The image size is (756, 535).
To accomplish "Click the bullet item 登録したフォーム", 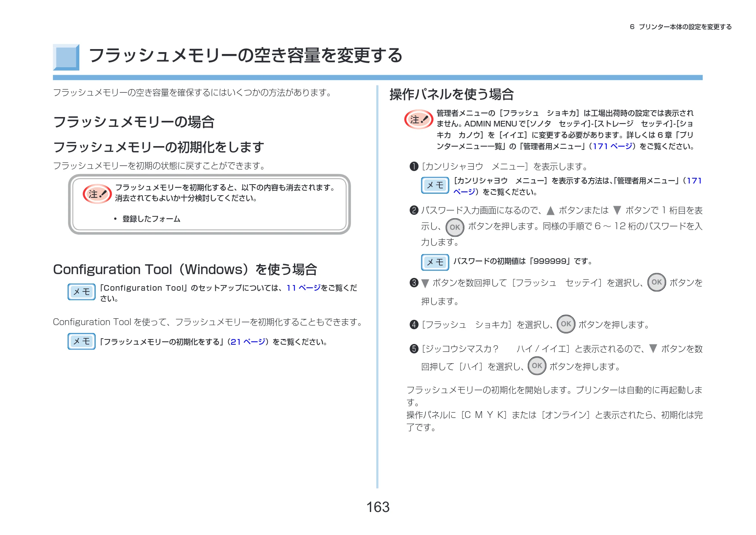I will [151, 219].
